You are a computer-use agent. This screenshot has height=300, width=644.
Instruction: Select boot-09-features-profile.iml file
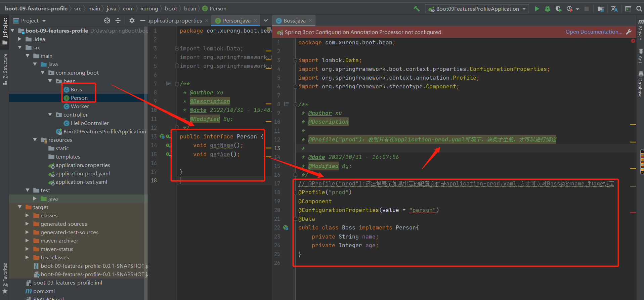68,283
